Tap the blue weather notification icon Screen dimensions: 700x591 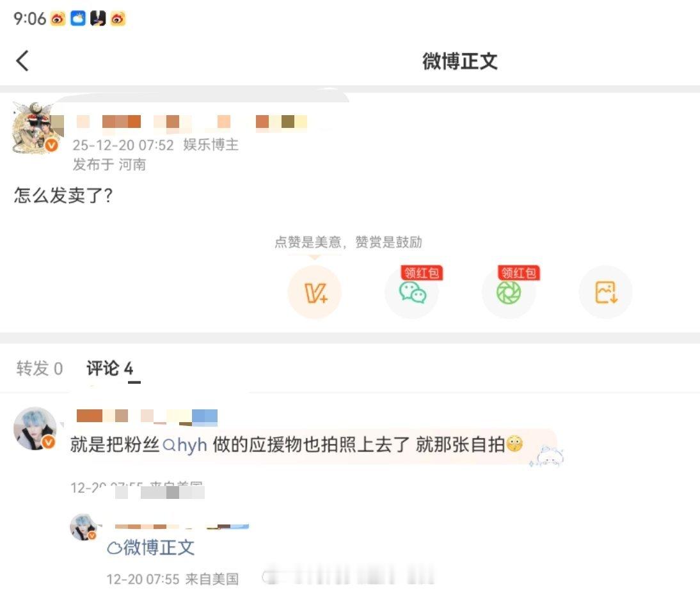pyautogui.click(x=78, y=19)
